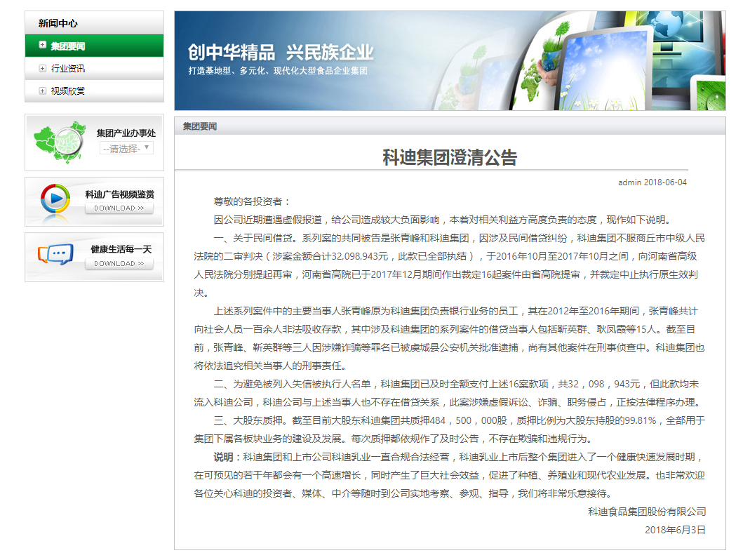Click the 新闻中心 sidebar heading

[x=58, y=23]
